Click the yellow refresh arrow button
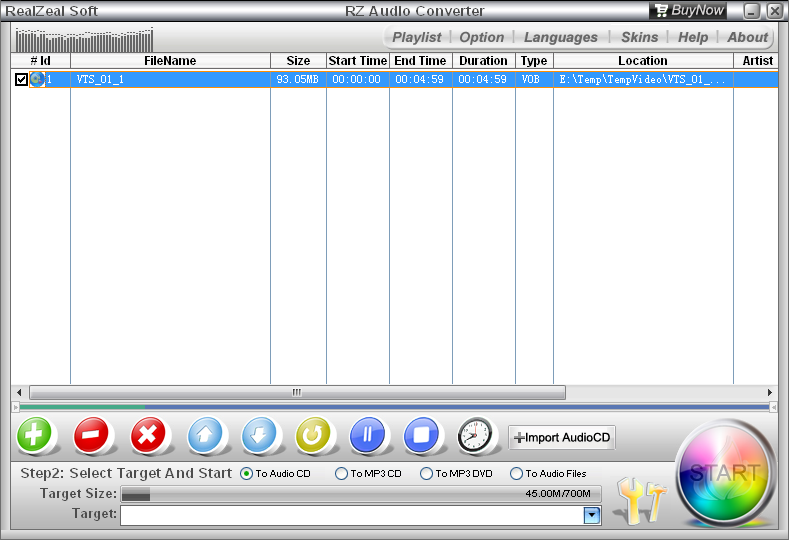Viewport: 789px width, 540px height. click(313, 436)
